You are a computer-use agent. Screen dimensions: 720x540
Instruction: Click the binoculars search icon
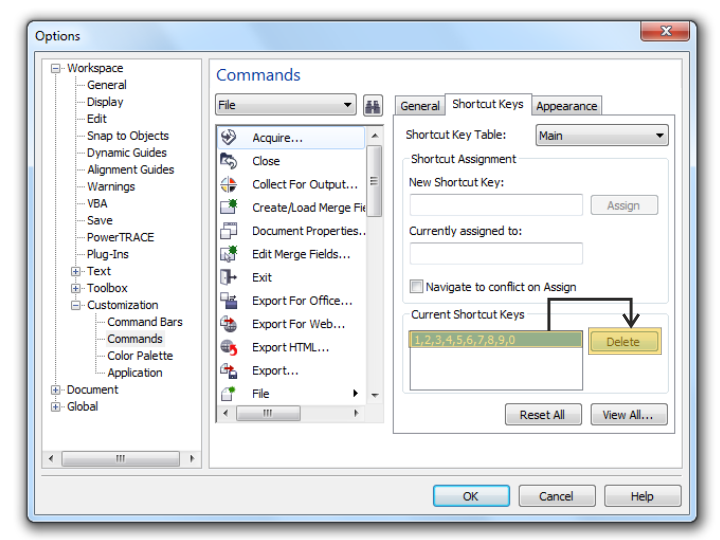(x=372, y=105)
